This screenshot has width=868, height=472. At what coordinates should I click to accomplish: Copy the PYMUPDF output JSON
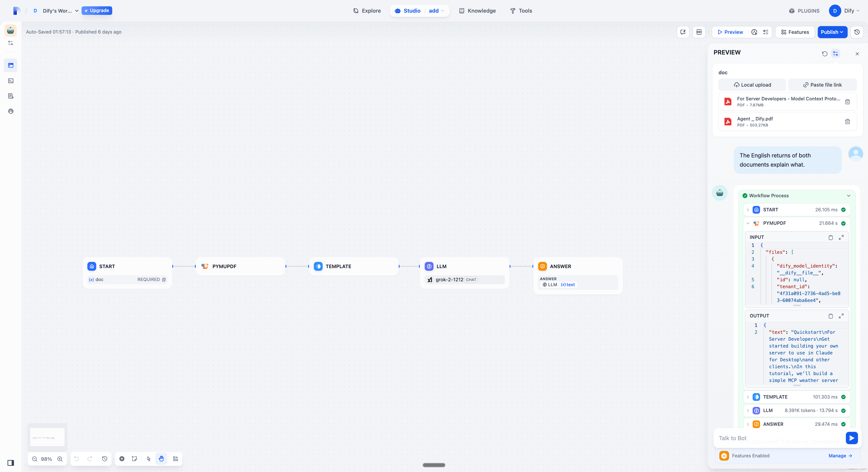[831, 316]
